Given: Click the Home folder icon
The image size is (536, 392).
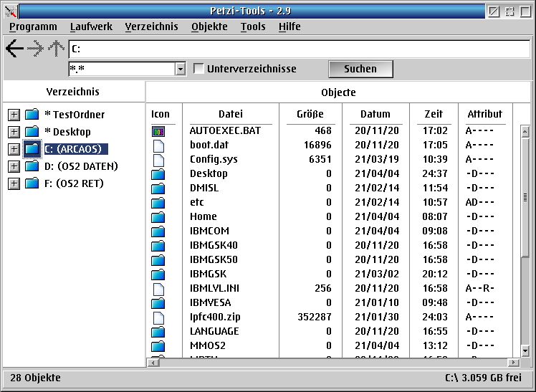Looking at the screenshot, I should click(158, 217).
